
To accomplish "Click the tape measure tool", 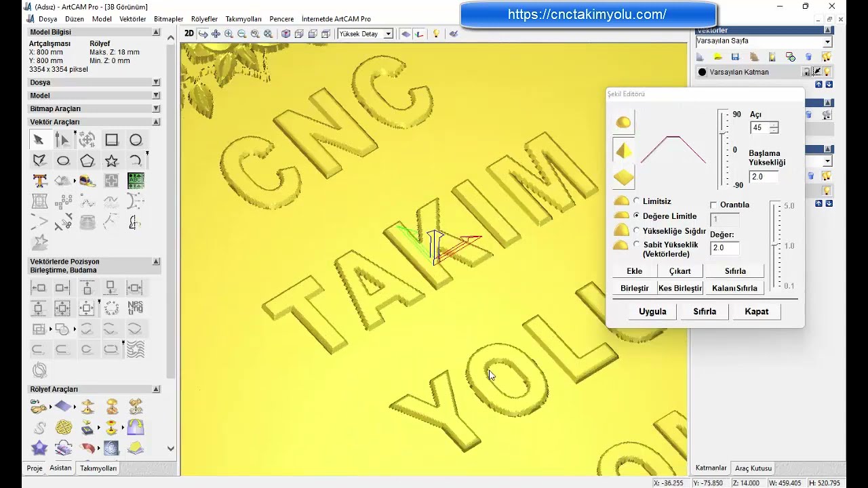I will coord(87,181).
